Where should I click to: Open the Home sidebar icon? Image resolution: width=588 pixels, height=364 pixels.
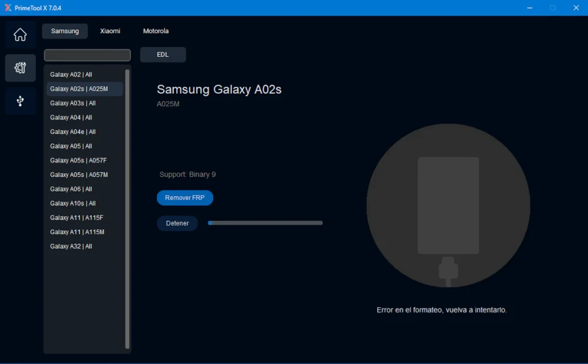pos(20,35)
